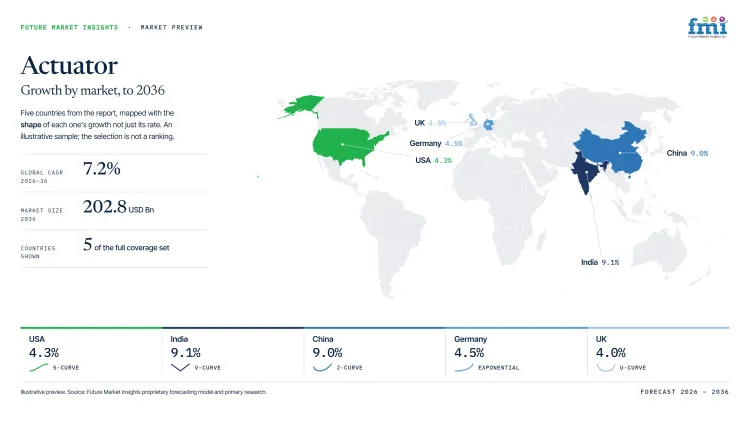
Task: Select the dark blue India region on map
Action: tap(586, 172)
